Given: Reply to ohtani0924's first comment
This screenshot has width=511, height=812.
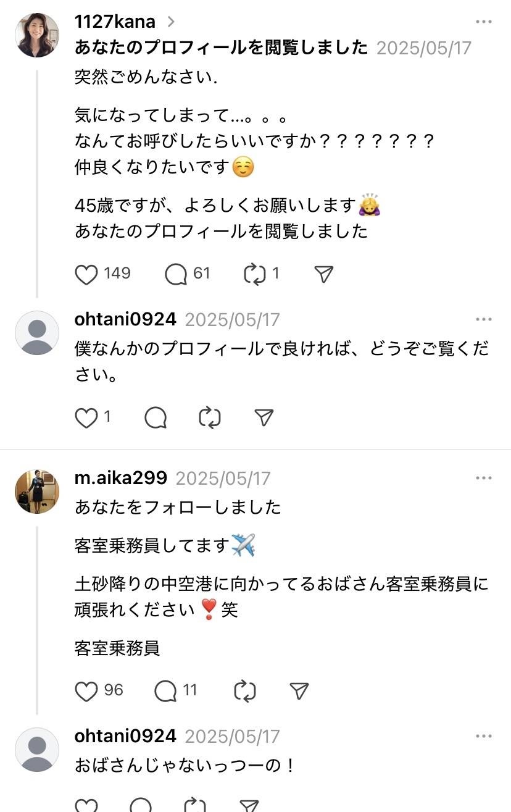Looking at the screenshot, I should coord(156,418).
